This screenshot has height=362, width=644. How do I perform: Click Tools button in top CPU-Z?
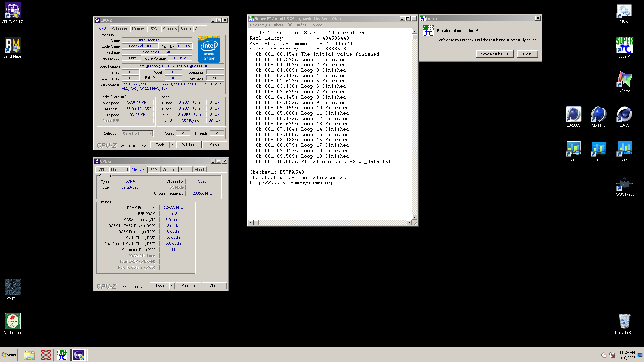tap(160, 145)
